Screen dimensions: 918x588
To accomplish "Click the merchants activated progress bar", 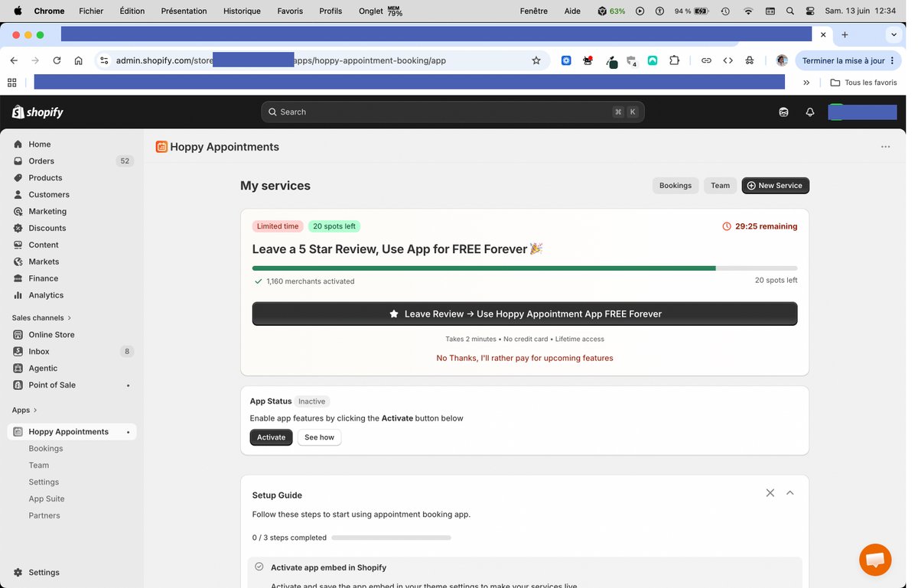I will coord(525,268).
